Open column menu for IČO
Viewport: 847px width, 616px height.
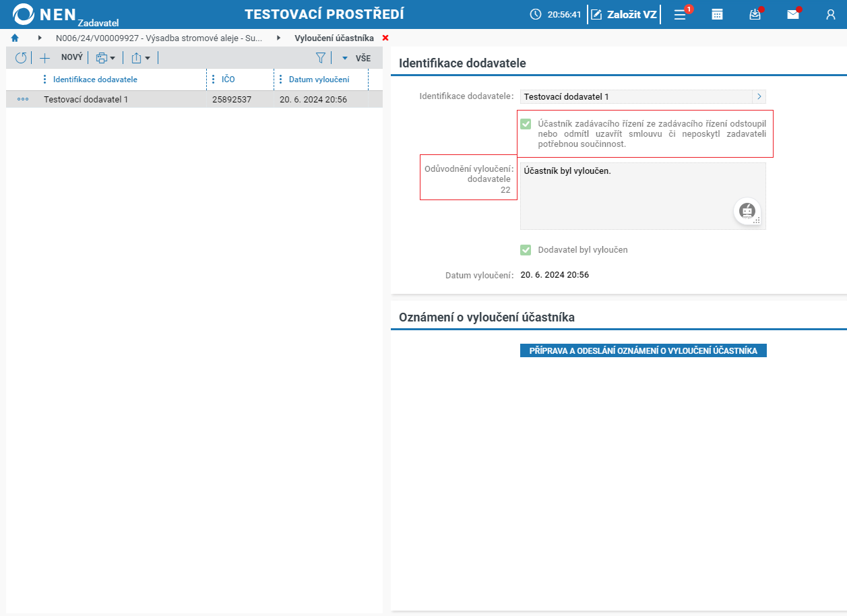tap(214, 80)
